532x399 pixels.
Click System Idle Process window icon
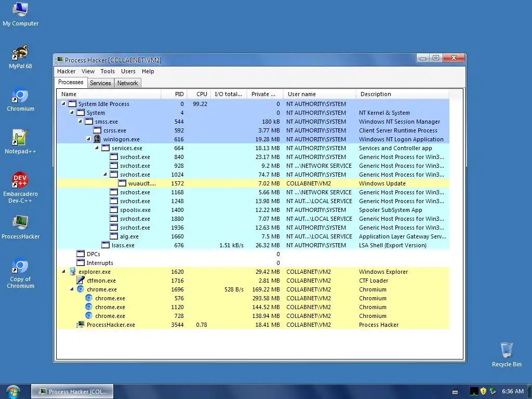[72, 103]
